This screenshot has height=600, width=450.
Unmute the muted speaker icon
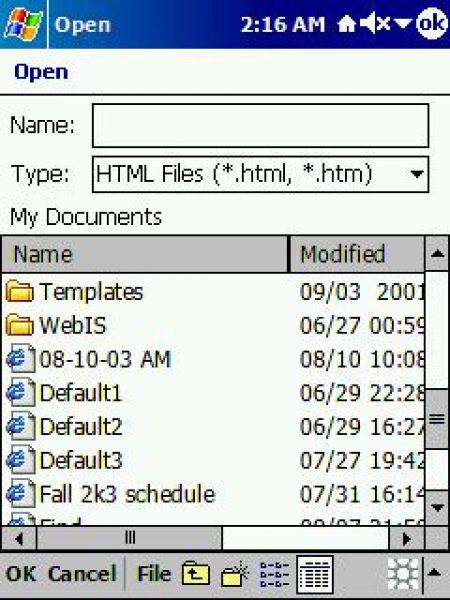[375, 24]
